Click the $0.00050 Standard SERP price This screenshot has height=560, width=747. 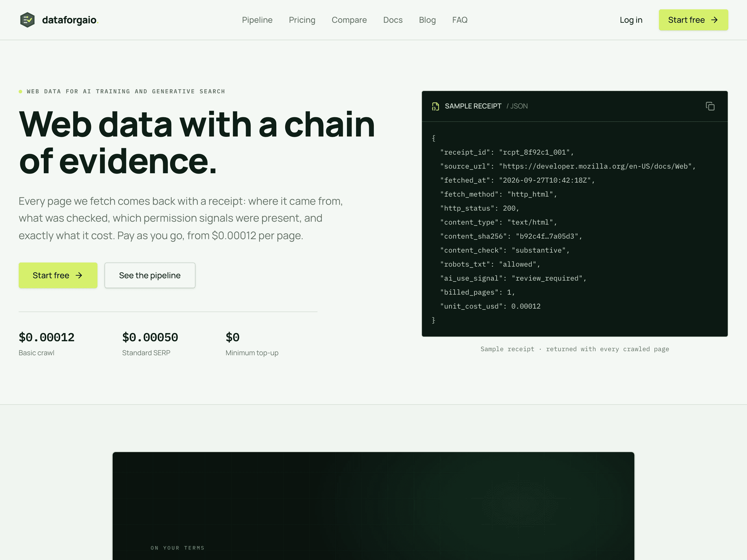(150, 337)
